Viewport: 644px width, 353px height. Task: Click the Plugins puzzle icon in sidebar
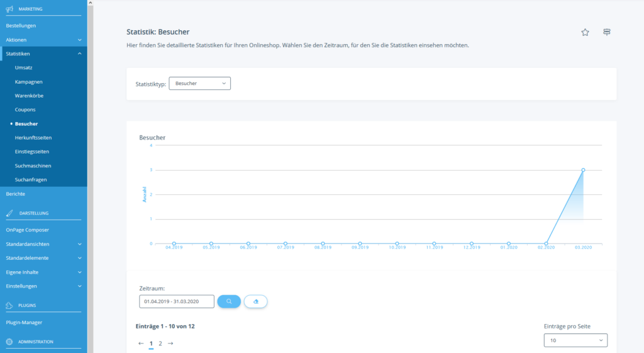tap(9, 305)
